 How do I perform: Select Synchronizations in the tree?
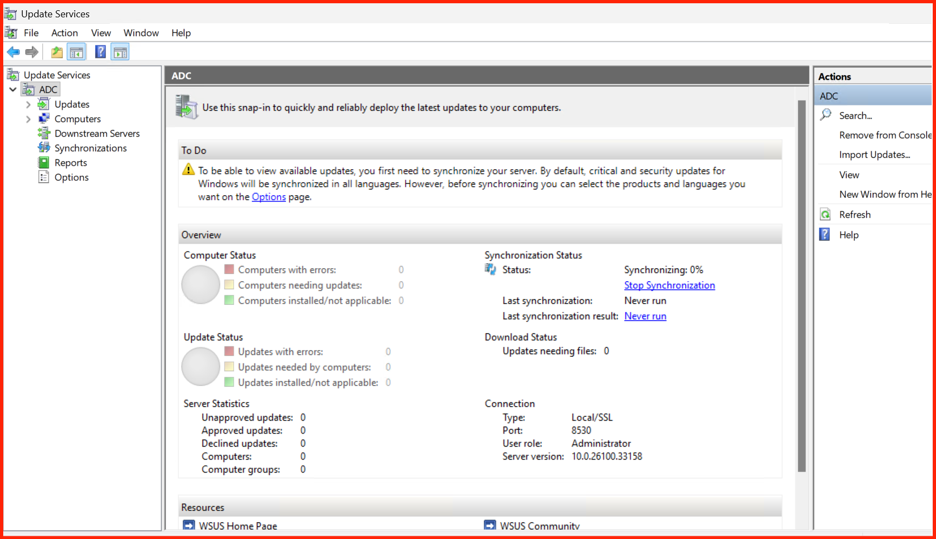point(90,148)
